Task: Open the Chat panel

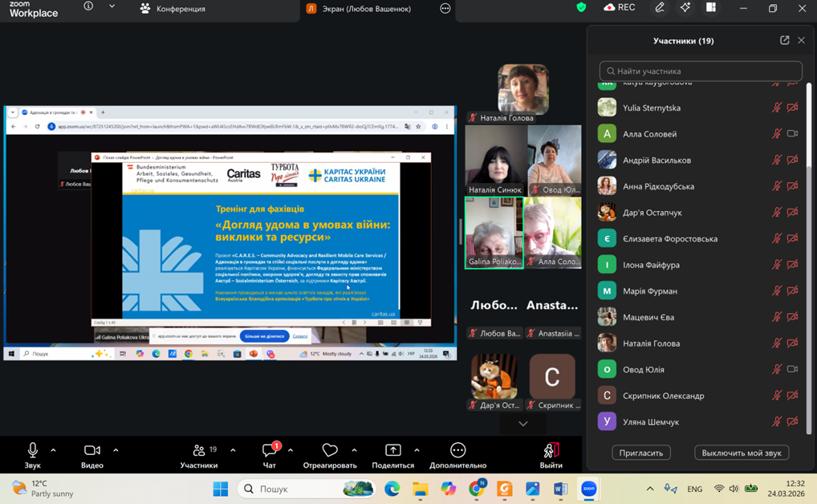Action: pyautogui.click(x=269, y=451)
